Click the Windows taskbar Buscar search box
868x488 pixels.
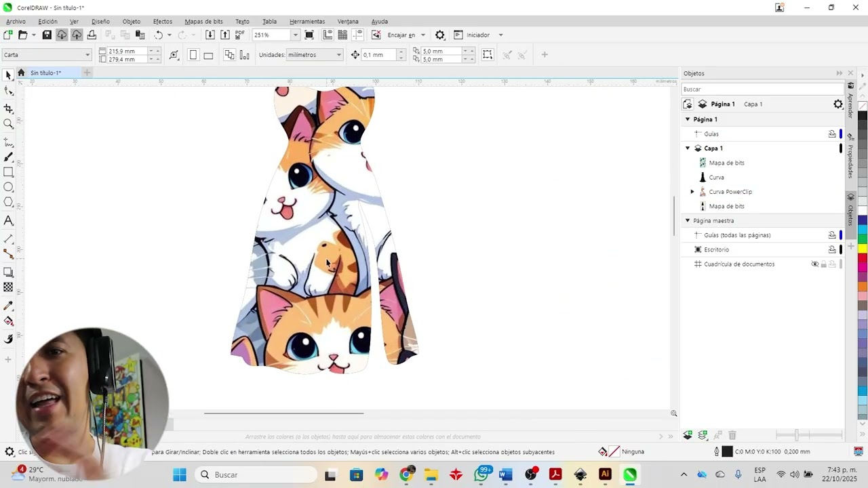(256, 474)
